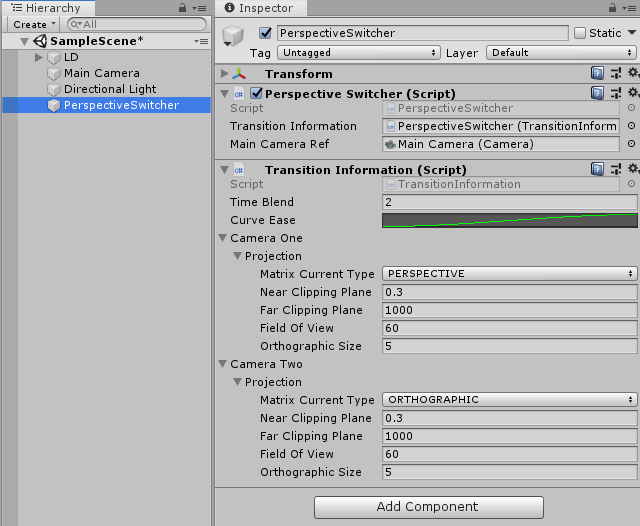Open Transform component help reference icon
This screenshot has height=526, width=640.
597,73
